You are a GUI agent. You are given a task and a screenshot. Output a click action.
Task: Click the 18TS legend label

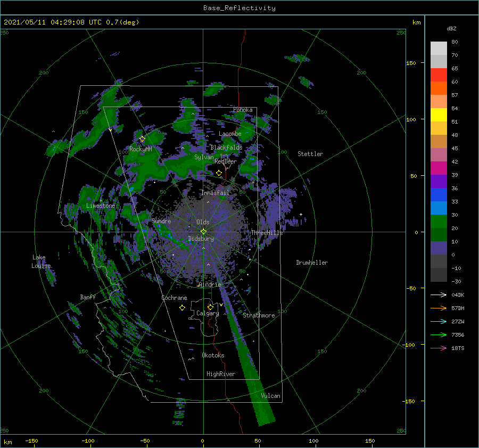click(458, 348)
